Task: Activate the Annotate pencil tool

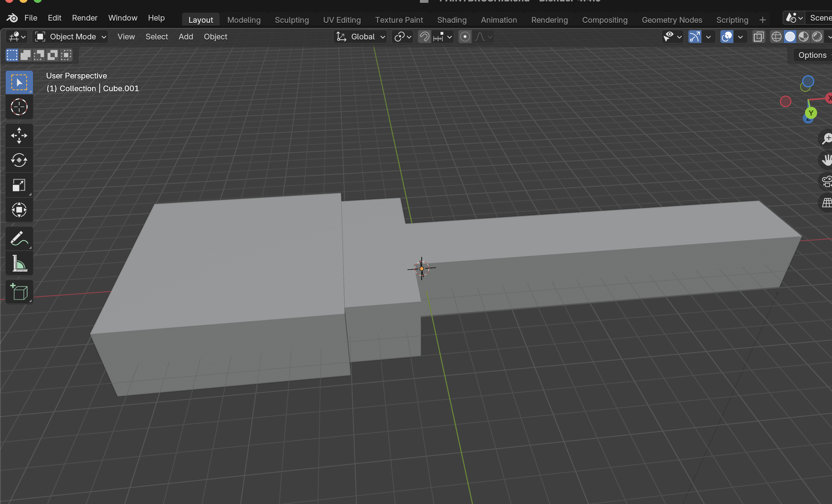Action: (x=19, y=239)
